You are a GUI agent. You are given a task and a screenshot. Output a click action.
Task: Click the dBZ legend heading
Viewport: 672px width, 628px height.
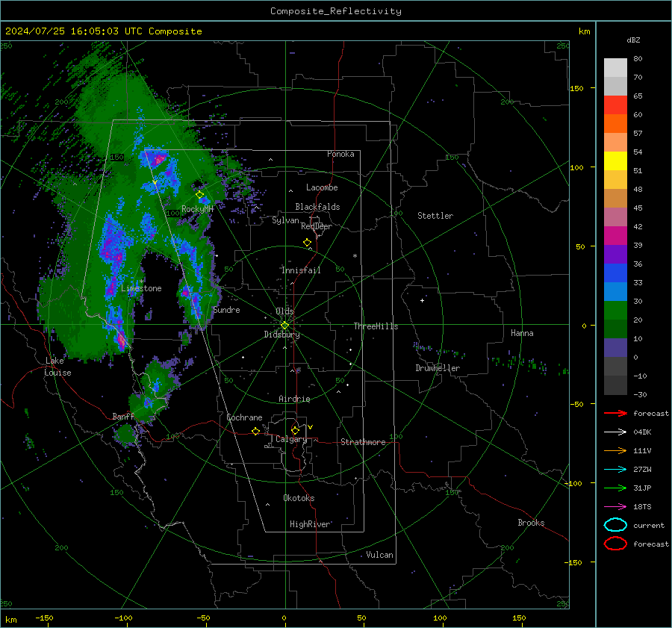[x=633, y=40]
